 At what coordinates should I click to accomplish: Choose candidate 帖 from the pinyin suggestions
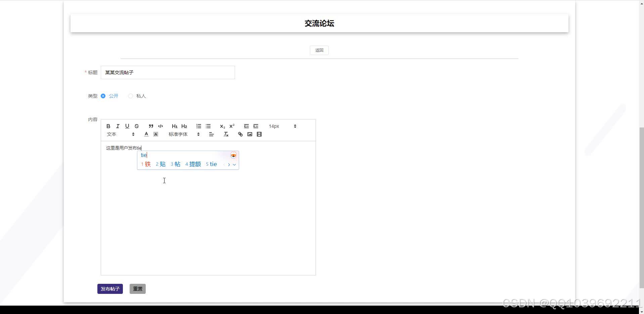click(176, 164)
